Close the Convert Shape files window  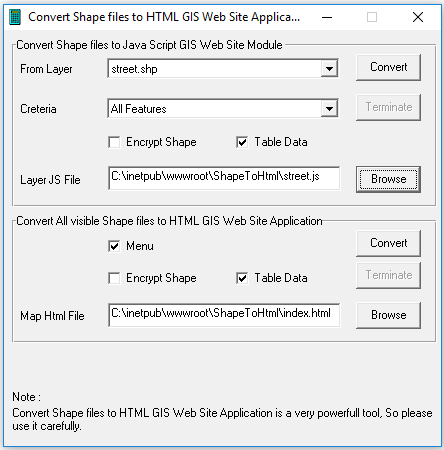click(418, 17)
